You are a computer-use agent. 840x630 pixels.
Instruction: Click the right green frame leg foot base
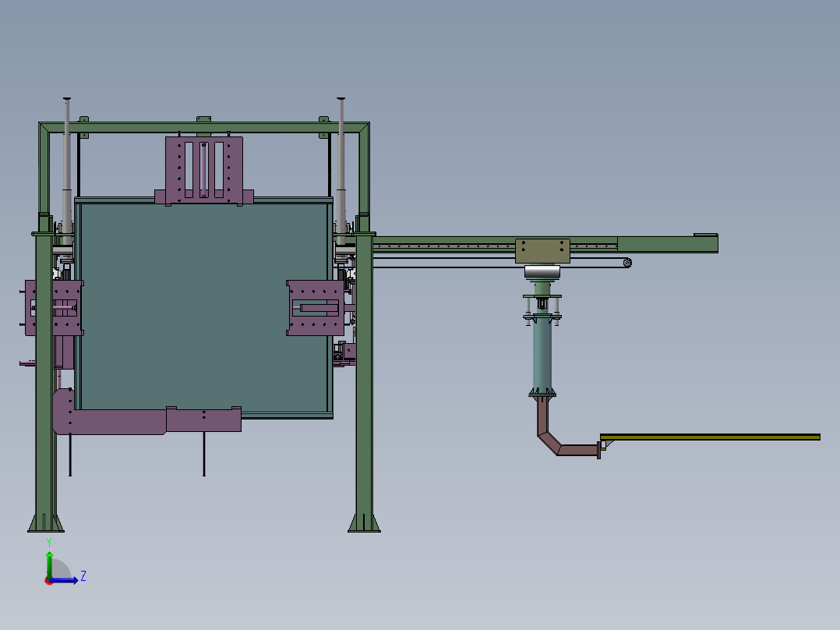click(x=365, y=522)
